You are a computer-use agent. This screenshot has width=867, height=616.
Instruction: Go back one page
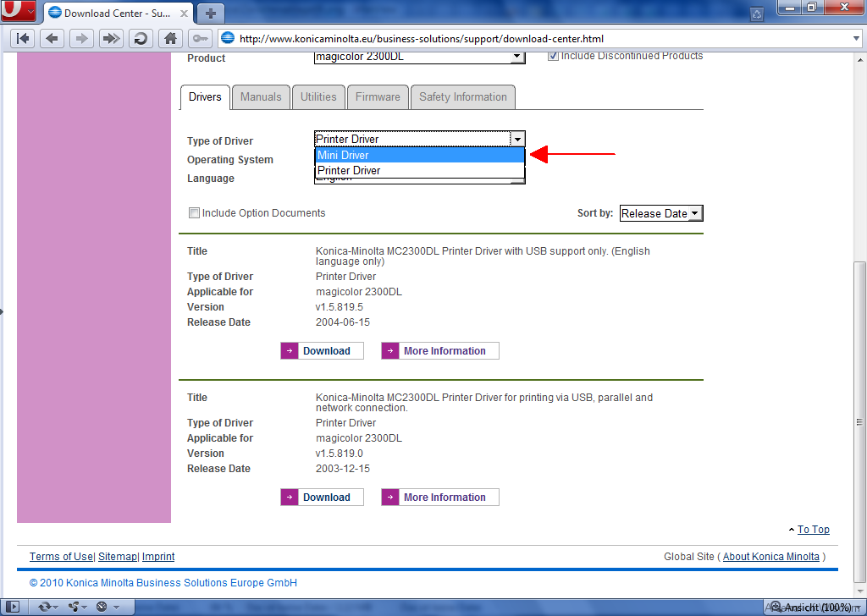(x=52, y=39)
